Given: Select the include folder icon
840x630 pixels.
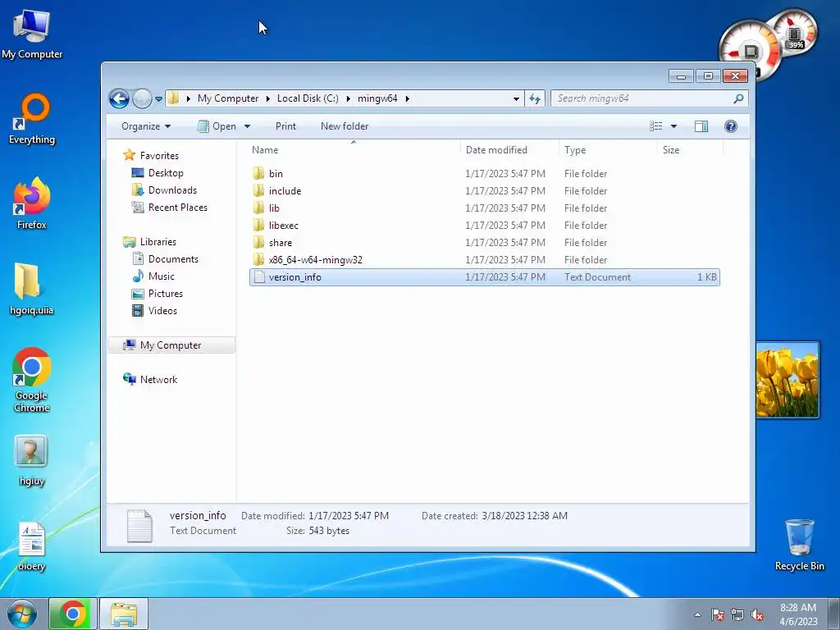Looking at the screenshot, I should [x=258, y=190].
